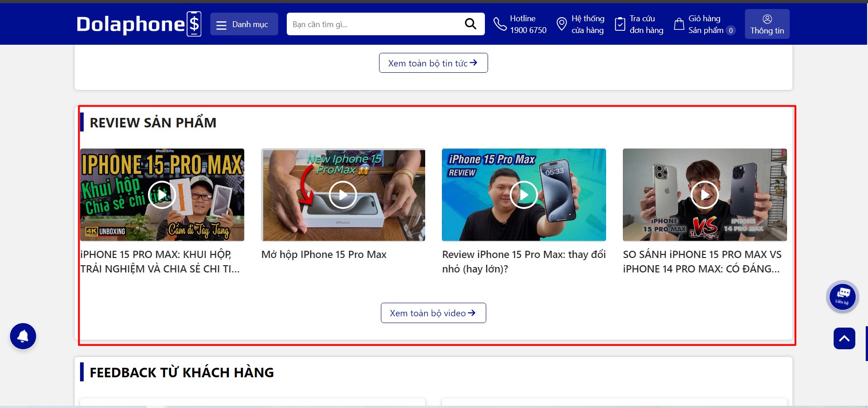Image resolution: width=868 pixels, height=408 pixels.
Task: Click the store location pin icon
Action: (x=561, y=24)
